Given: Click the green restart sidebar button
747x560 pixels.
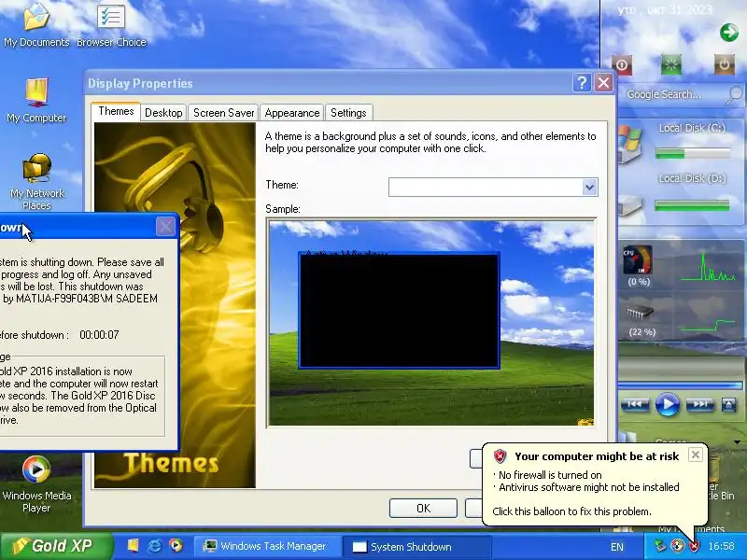Looking at the screenshot, I should (x=671, y=64).
